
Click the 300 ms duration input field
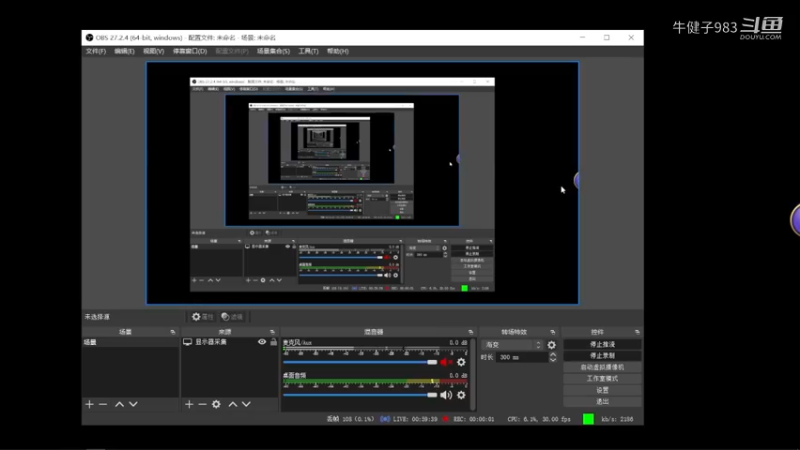pos(522,358)
